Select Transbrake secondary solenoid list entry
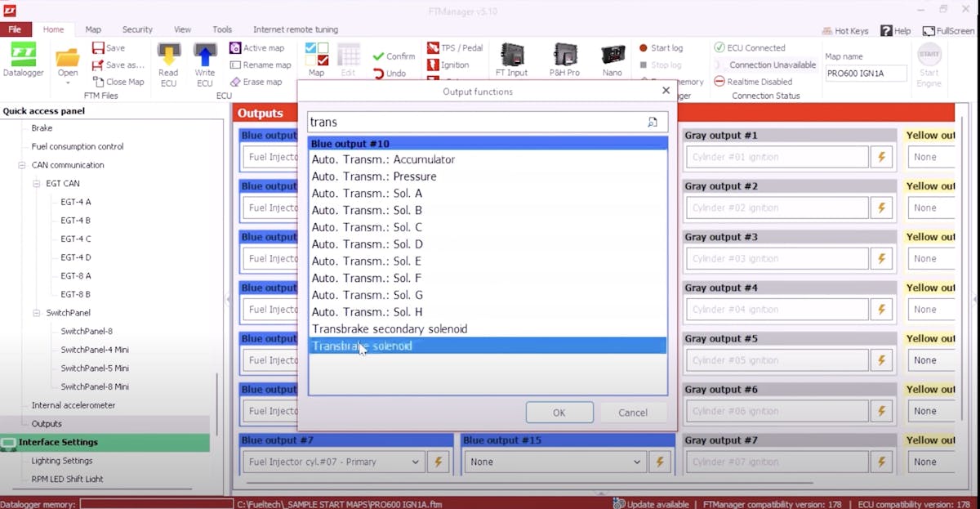 (390, 329)
